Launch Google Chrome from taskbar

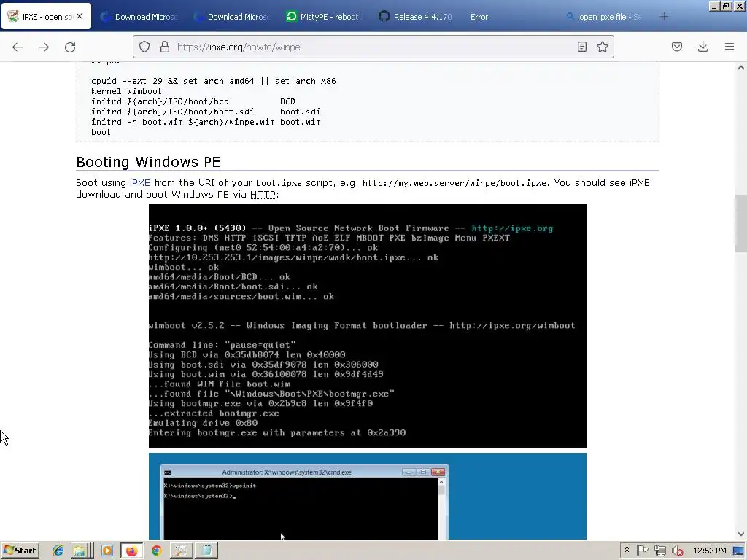tap(156, 551)
